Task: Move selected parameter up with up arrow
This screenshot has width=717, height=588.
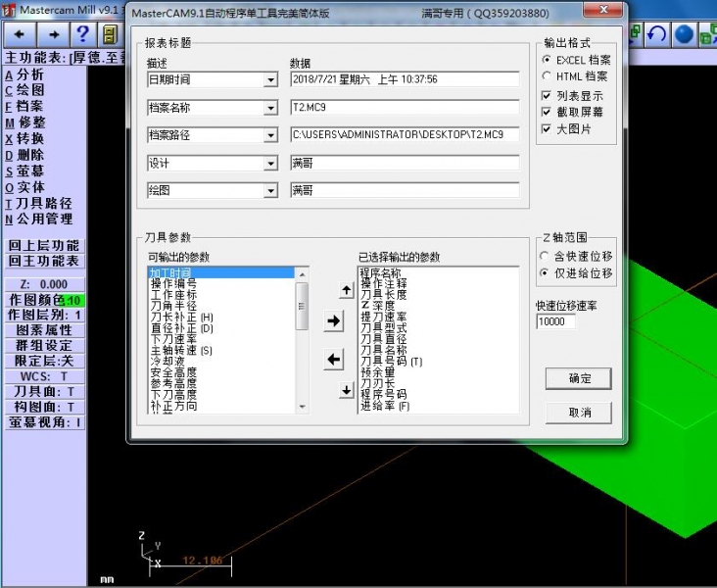Action: tap(347, 290)
